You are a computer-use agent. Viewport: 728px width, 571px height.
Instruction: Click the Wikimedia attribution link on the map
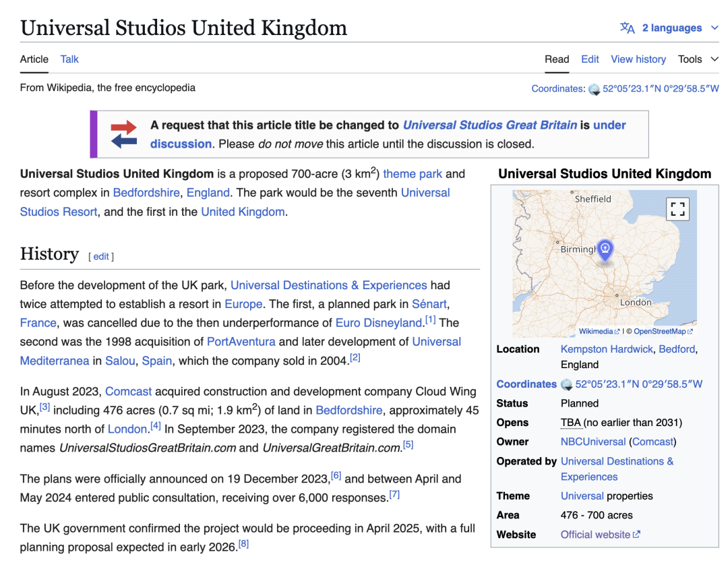pyautogui.click(x=596, y=332)
